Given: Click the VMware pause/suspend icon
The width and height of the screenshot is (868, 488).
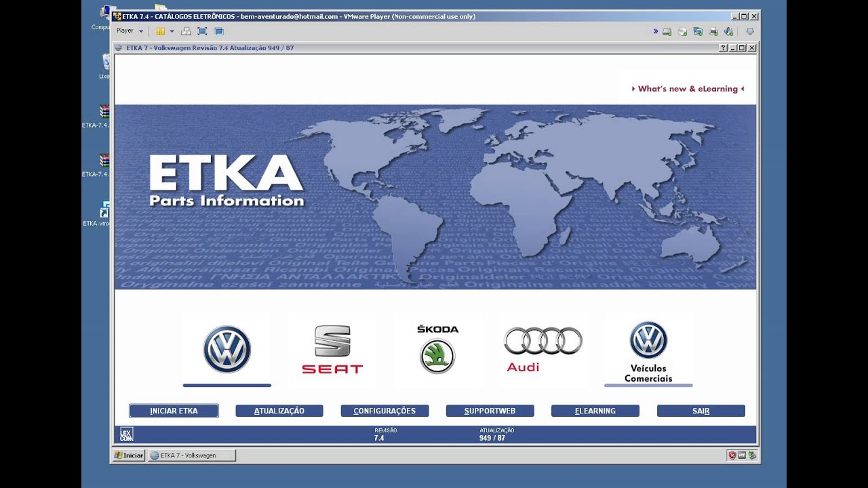Looking at the screenshot, I should (161, 31).
